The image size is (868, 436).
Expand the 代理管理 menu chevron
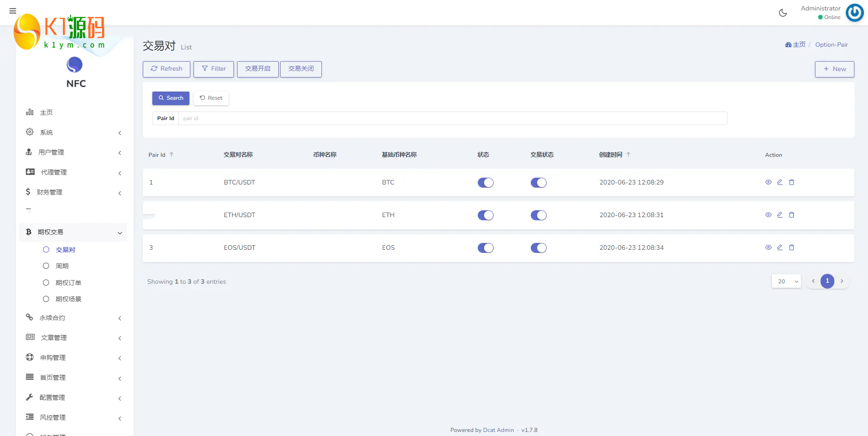point(120,173)
